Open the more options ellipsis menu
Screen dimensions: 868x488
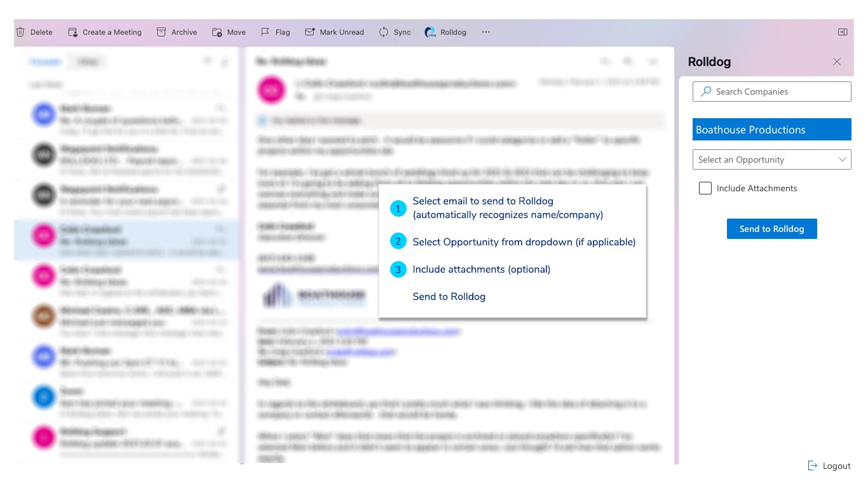point(486,32)
